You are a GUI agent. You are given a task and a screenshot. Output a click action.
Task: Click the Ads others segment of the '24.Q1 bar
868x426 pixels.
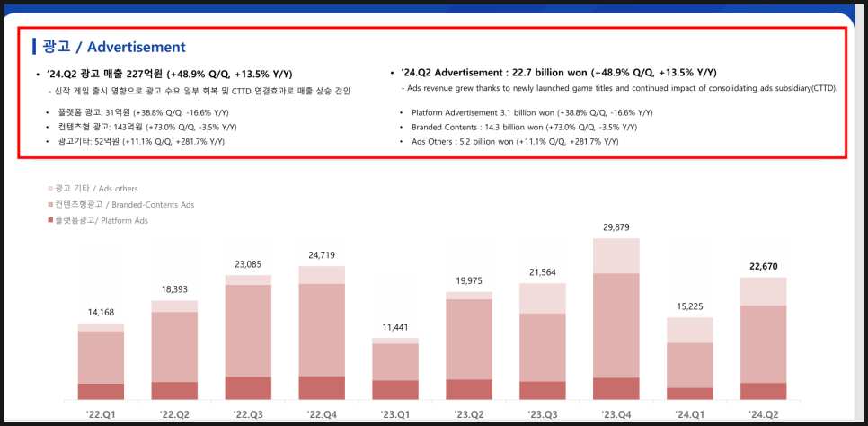[x=690, y=330]
